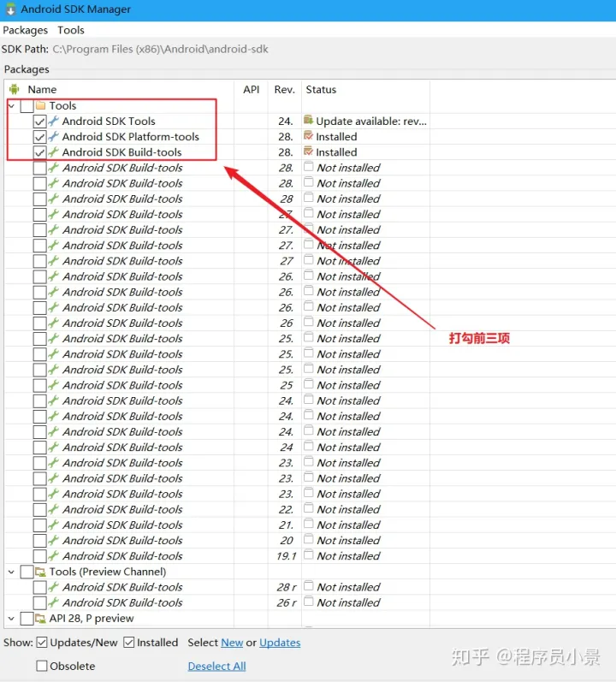Viewport: 616px width, 682px height.
Task: Click the SDK Path value text
Action: [160, 49]
